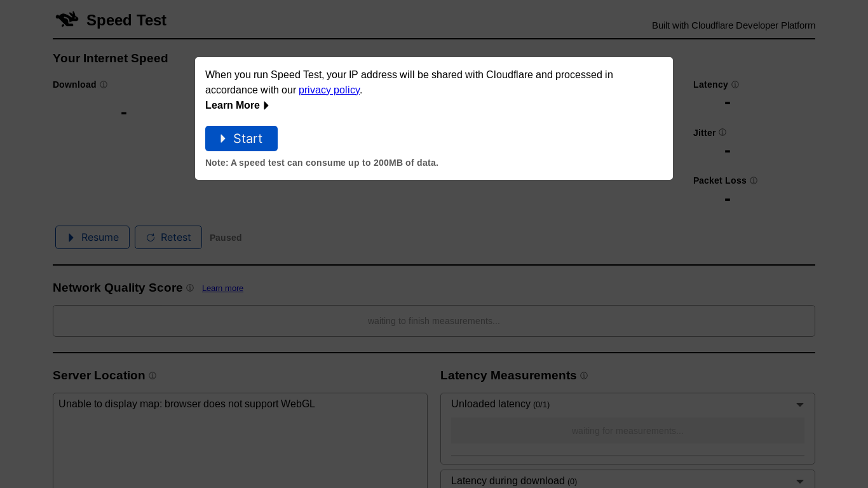
Task: Click info icon beside Jitter label
Action: (x=722, y=133)
